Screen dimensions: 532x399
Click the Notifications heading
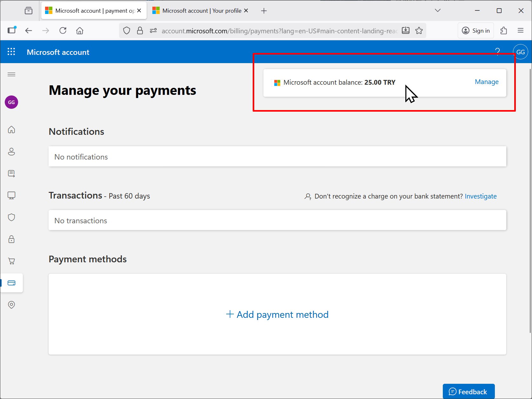pyautogui.click(x=76, y=132)
